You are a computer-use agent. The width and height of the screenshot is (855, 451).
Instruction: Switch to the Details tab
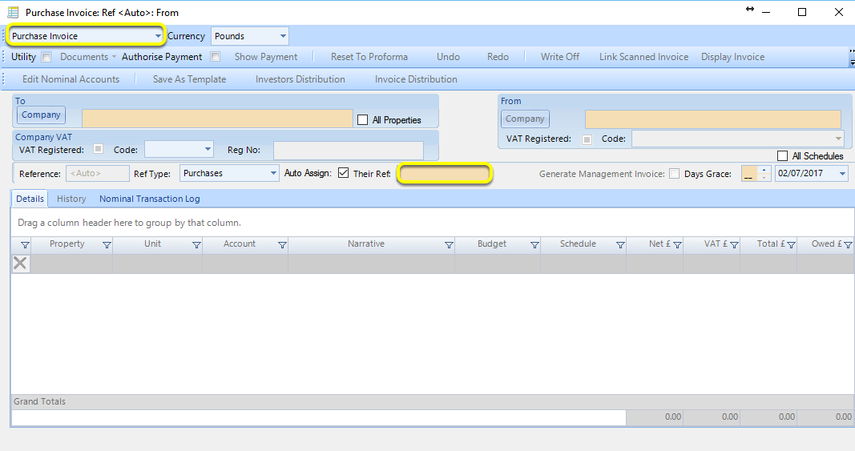click(29, 199)
